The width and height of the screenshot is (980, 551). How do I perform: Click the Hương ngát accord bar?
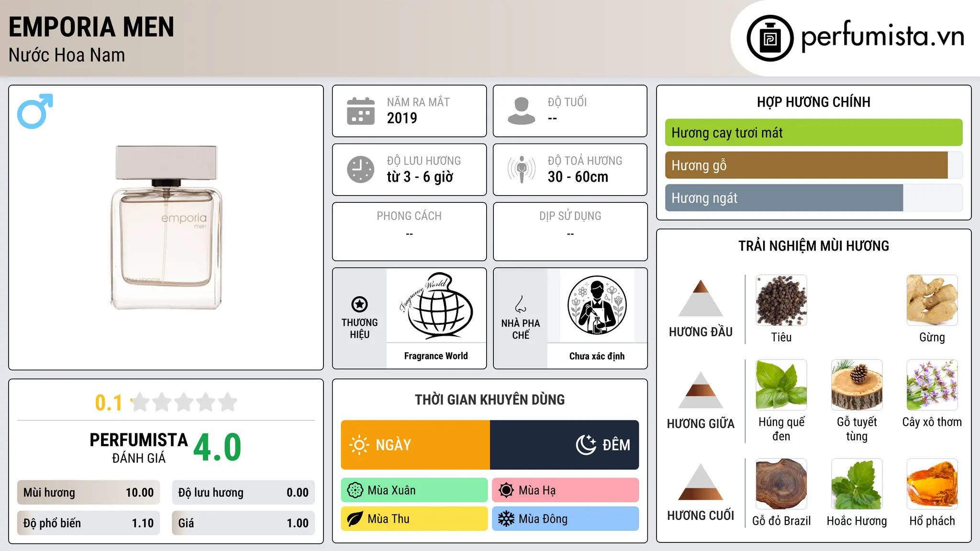(x=813, y=198)
